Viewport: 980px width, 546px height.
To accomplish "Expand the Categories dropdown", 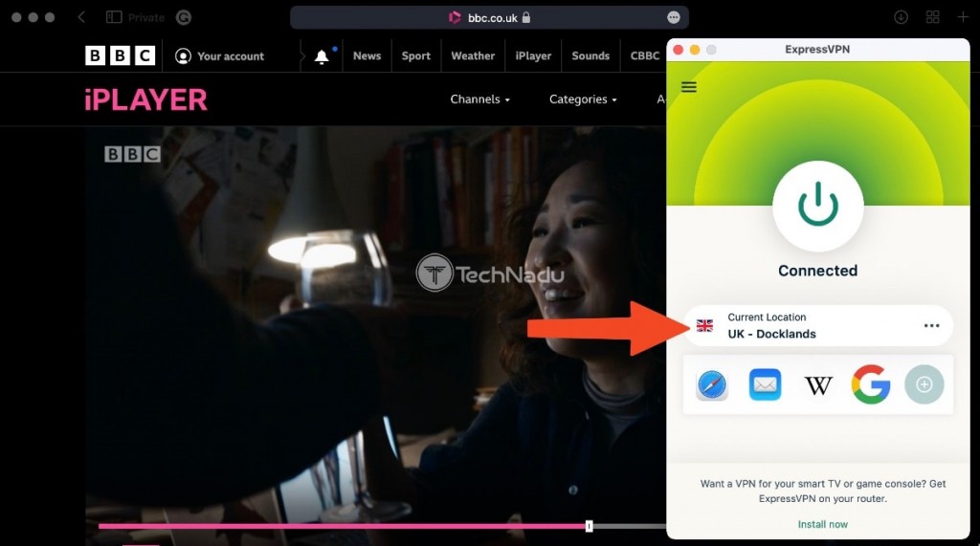I will [x=583, y=99].
